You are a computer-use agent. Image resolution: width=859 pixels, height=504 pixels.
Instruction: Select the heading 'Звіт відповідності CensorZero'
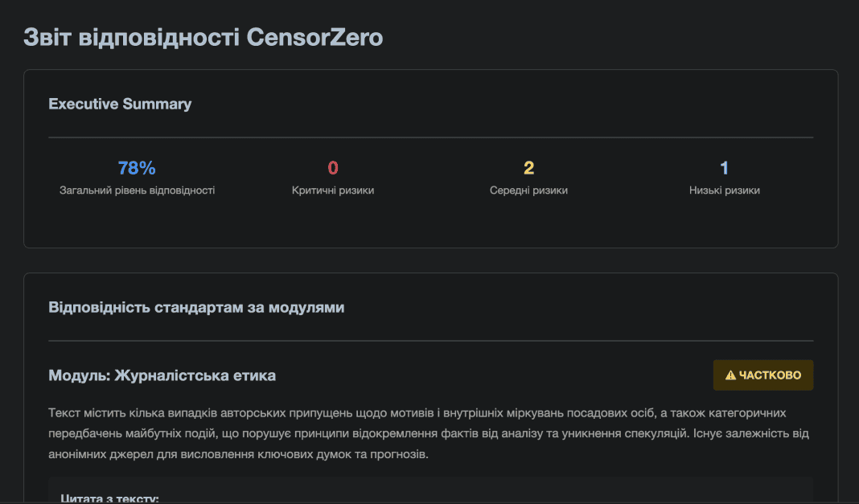[203, 37]
